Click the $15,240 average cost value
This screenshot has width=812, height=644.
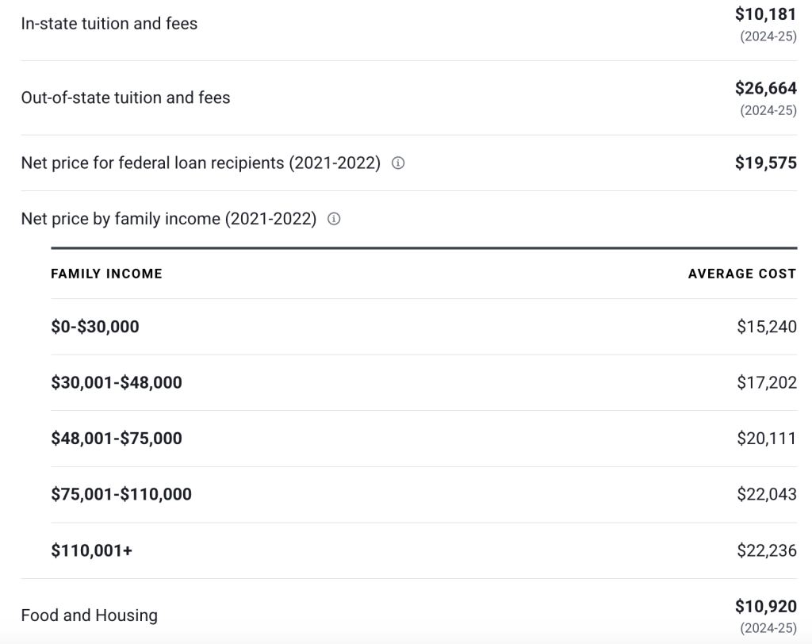tap(766, 327)
